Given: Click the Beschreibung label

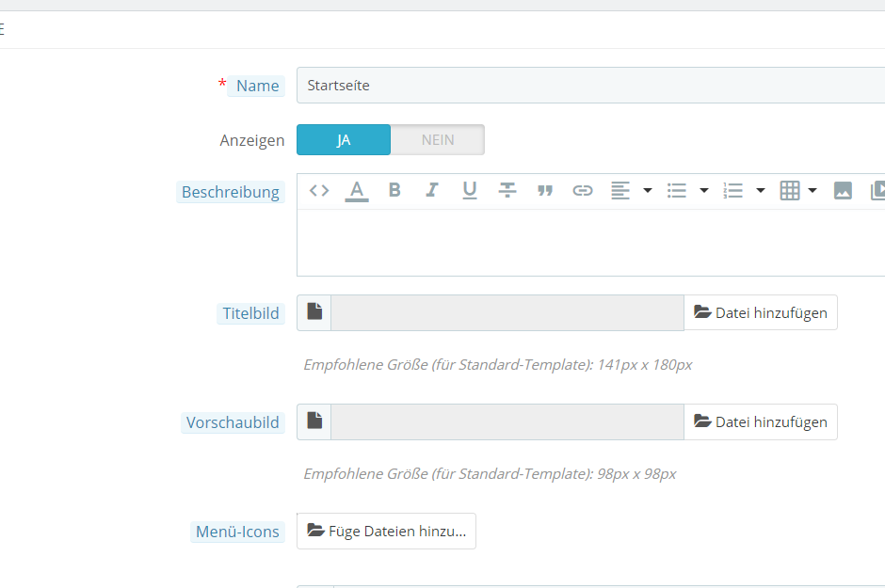Looking at the screenshot, I should pos(231,192).
